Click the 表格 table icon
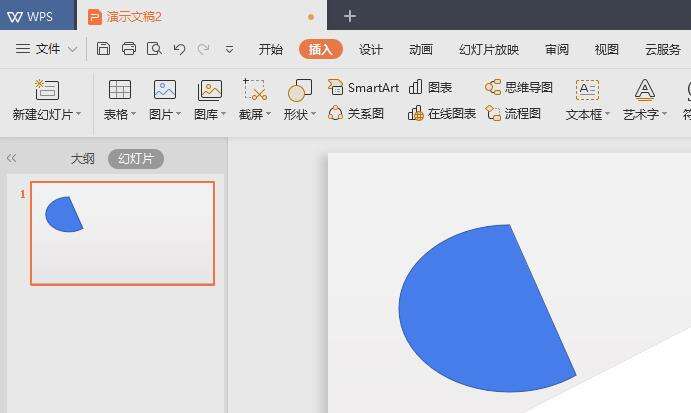 click(120, 90)
